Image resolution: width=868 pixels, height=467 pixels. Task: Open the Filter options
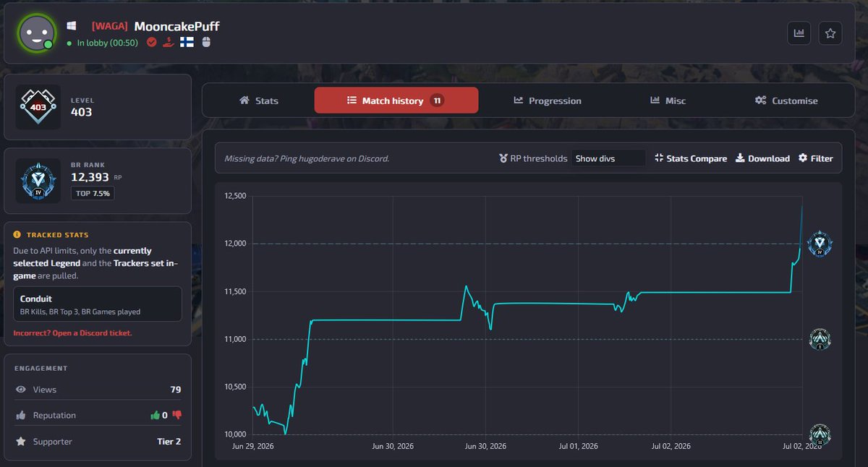[815, 158]
